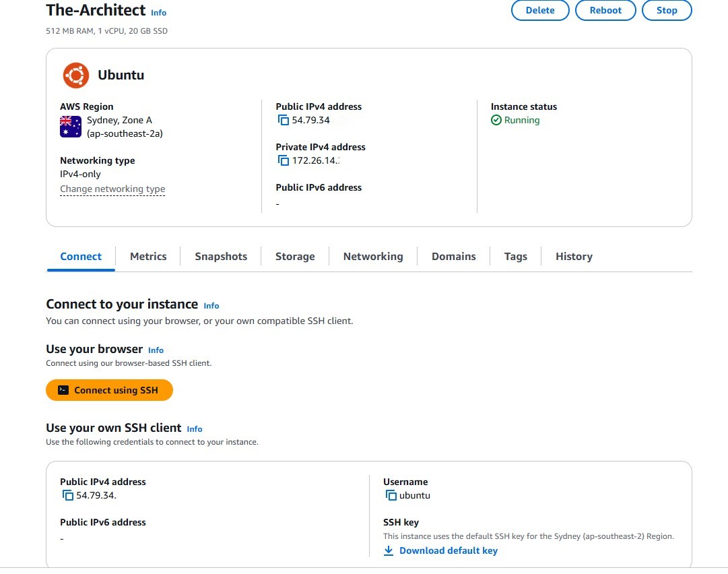Reboot the instance
The height and width of the screenshot is (574, 728).
click(605, 11)
